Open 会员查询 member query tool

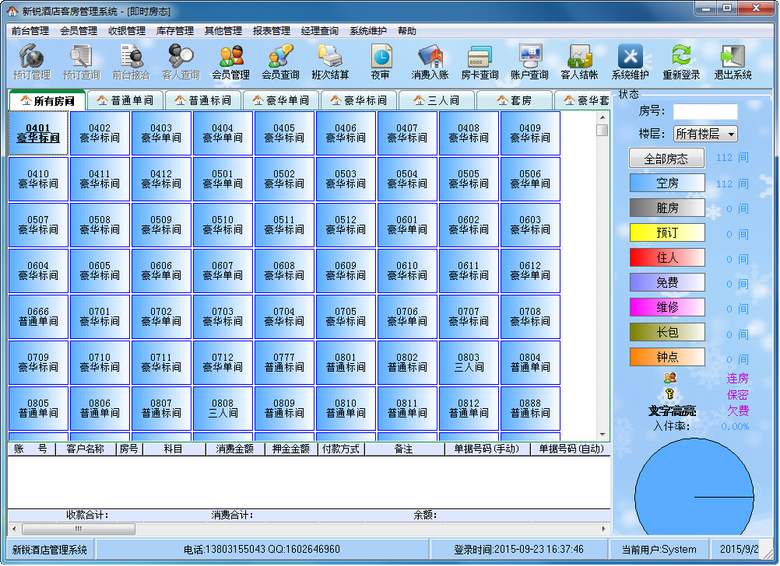point(281,62)
